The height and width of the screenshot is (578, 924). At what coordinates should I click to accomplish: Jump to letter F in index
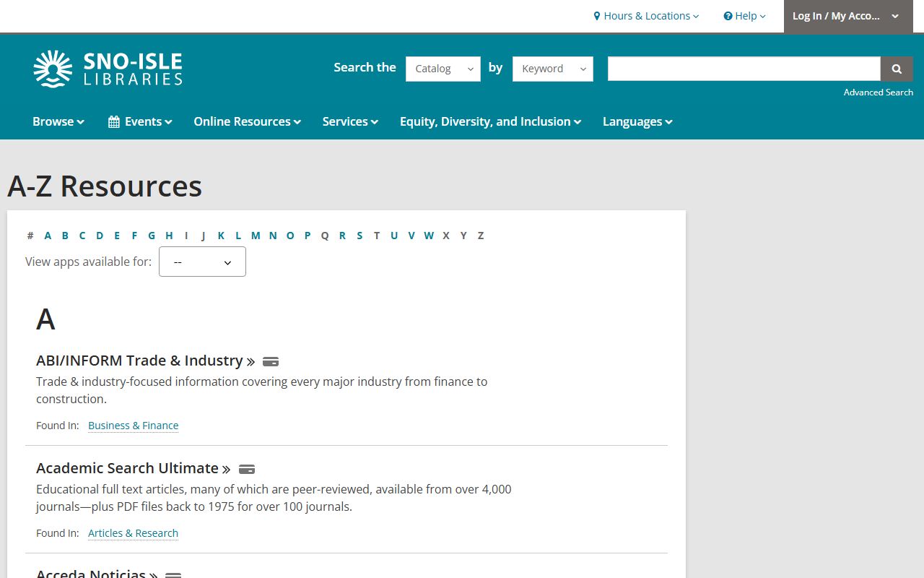point(134,236)
